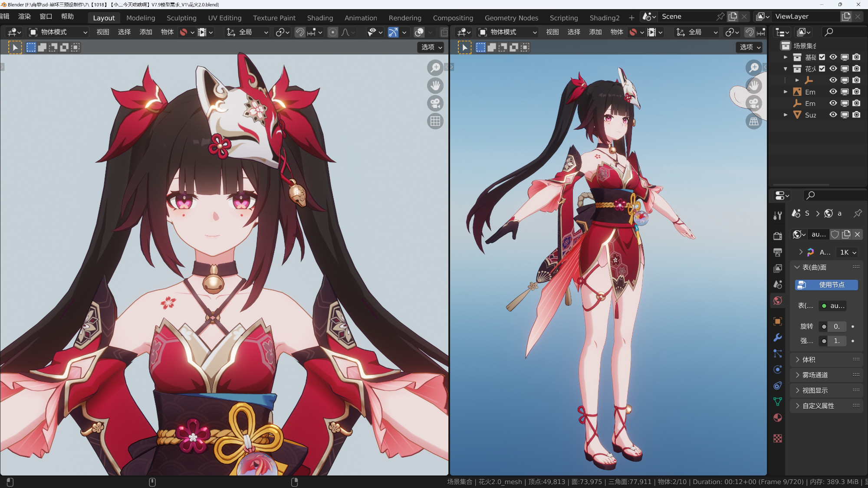
Task: Click the pan hand gizmo in left viewport
Action: coord(435,85)
